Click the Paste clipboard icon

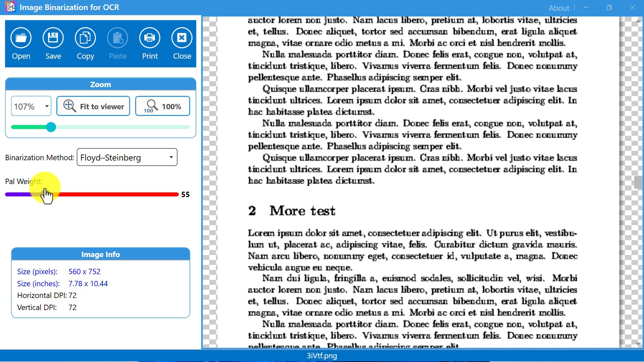[x=117, y=38]
